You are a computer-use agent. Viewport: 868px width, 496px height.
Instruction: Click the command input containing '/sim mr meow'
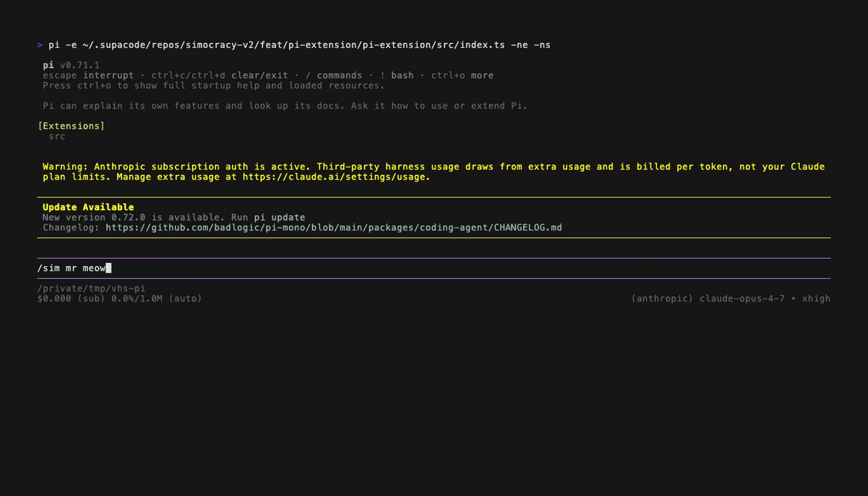point(433,268)
